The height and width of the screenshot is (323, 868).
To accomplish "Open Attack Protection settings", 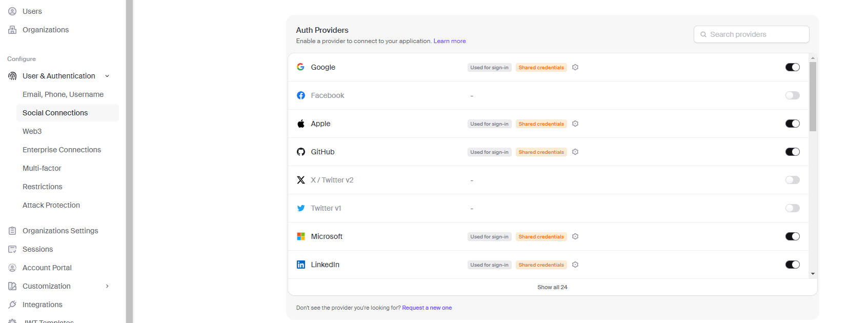I will (51, 205).
